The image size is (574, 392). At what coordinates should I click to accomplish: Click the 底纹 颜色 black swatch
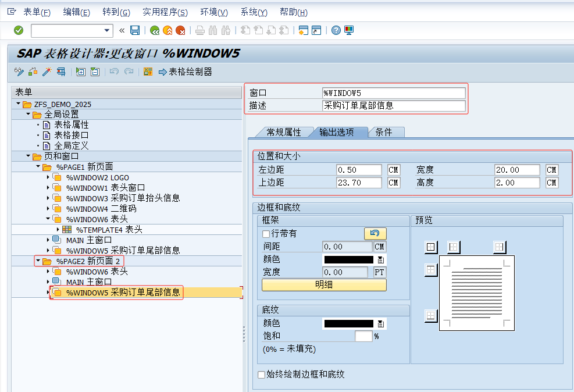349,323
